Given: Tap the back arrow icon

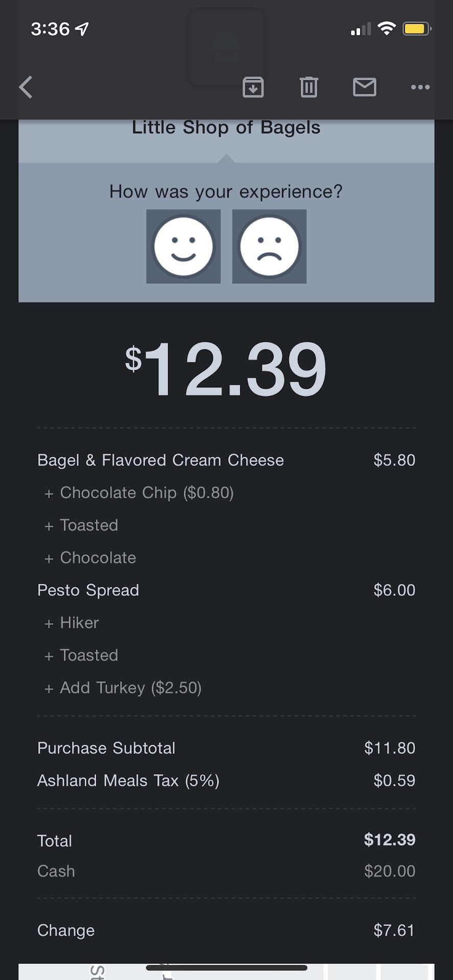Looking at the screenshot, I should [x=26, y=87].
